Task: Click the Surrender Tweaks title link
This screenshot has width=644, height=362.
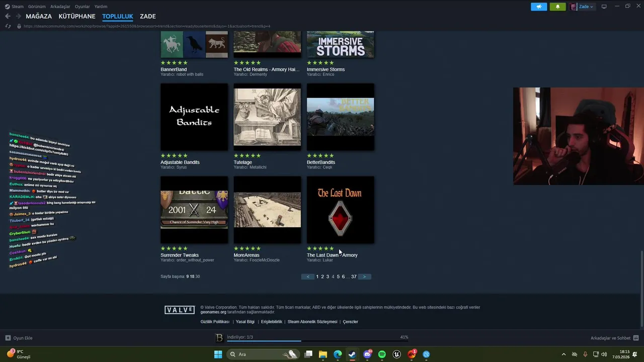Action: [180, 255]
